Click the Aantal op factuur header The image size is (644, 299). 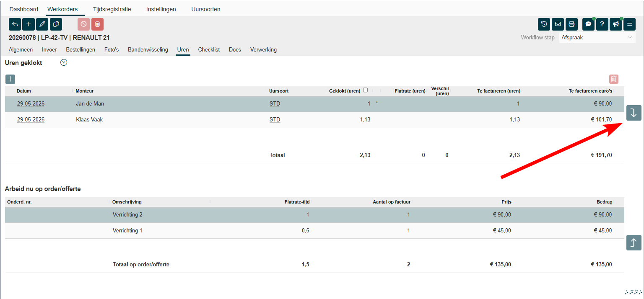[x=392, y=202]
